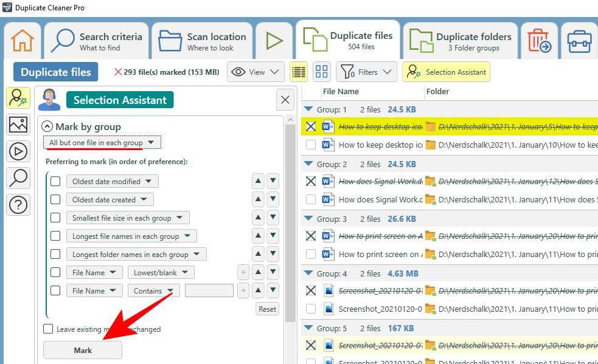Tick Leave existing marks unchanged checkbox
The height and width of the screenshot is (364, 598).
48,329
